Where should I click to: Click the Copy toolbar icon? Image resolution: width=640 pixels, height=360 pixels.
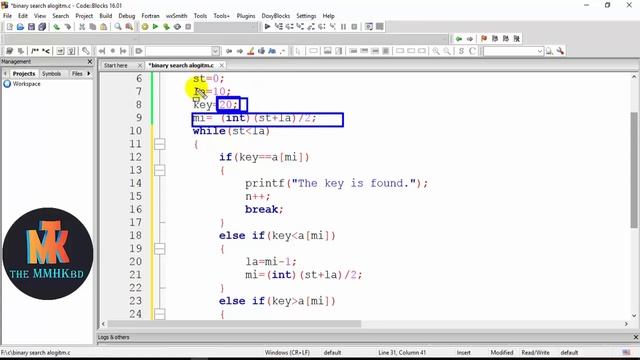(93, 27)
